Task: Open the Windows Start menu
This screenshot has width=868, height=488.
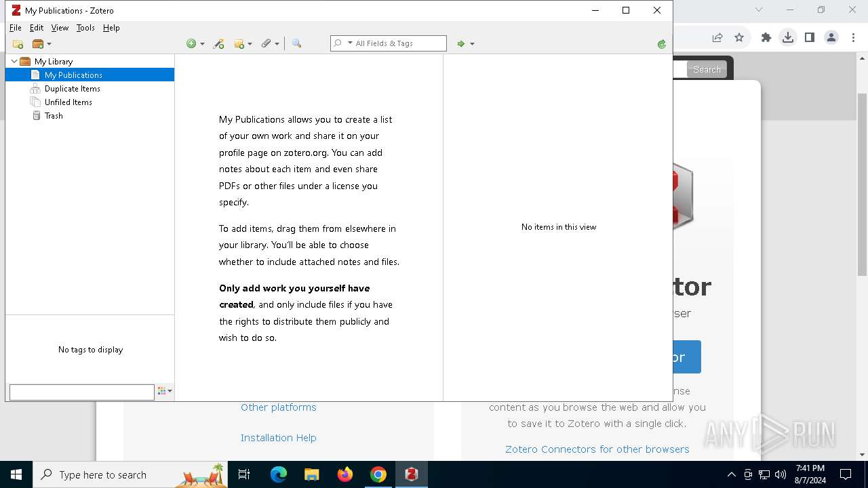Action: (x=16, y=474)
